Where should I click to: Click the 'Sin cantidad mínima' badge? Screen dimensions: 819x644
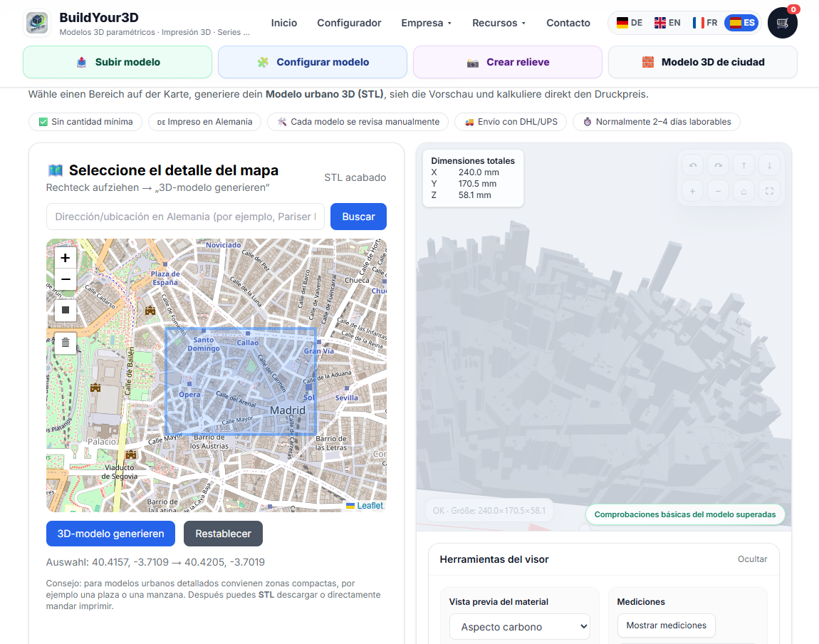(x=85, y=122)
